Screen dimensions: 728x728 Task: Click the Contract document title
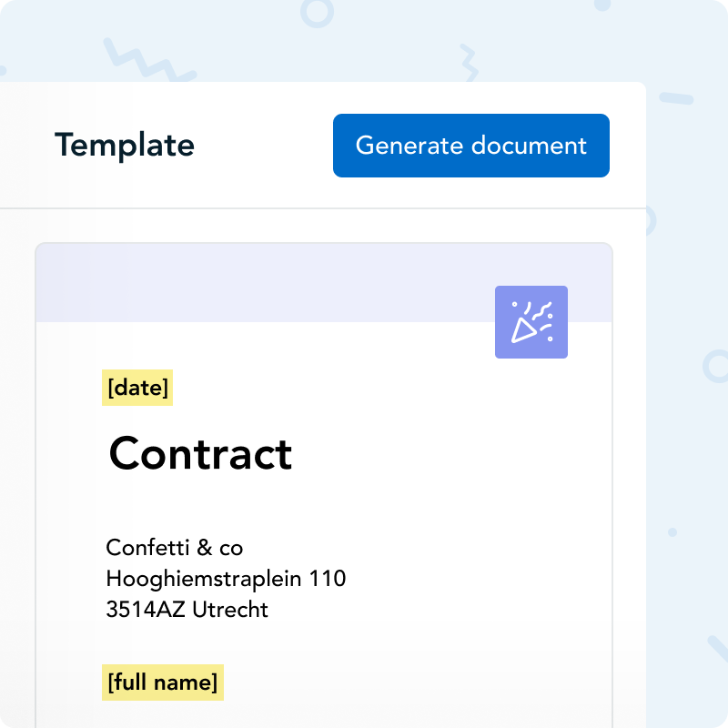(200, 453)
